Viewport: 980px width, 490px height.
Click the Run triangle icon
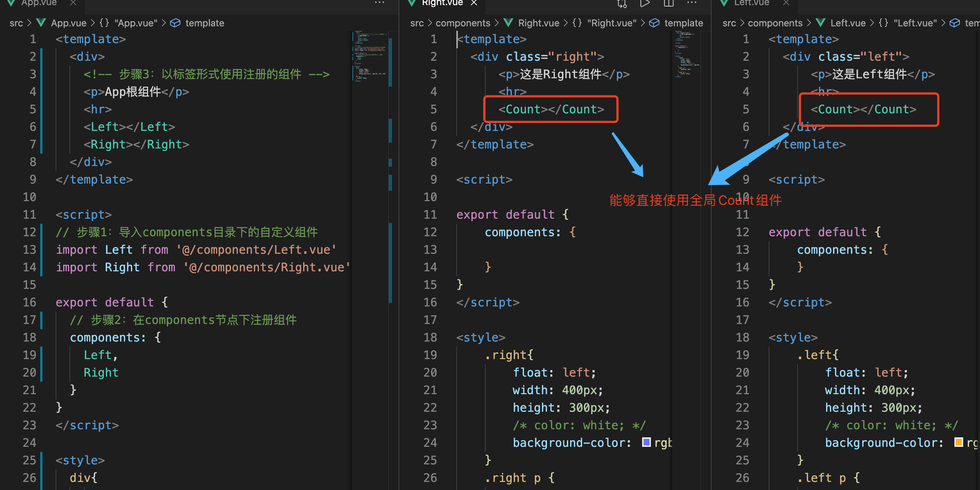click(645, 3)
